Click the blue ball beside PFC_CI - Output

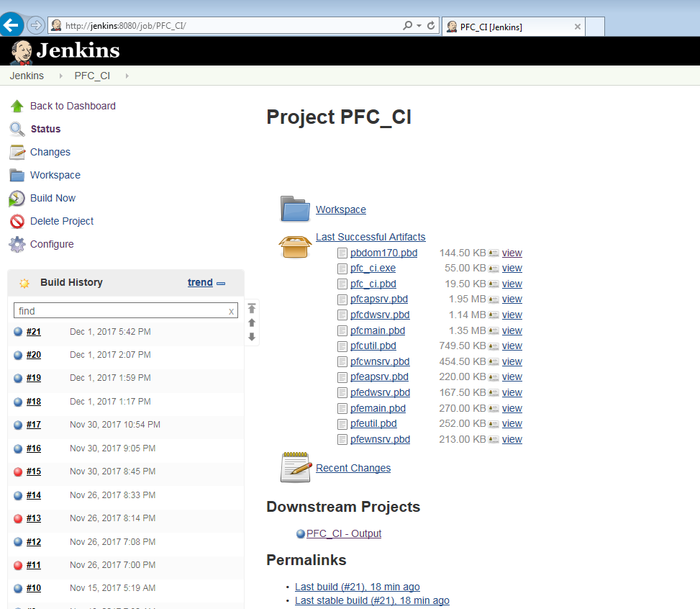point(301,533)
